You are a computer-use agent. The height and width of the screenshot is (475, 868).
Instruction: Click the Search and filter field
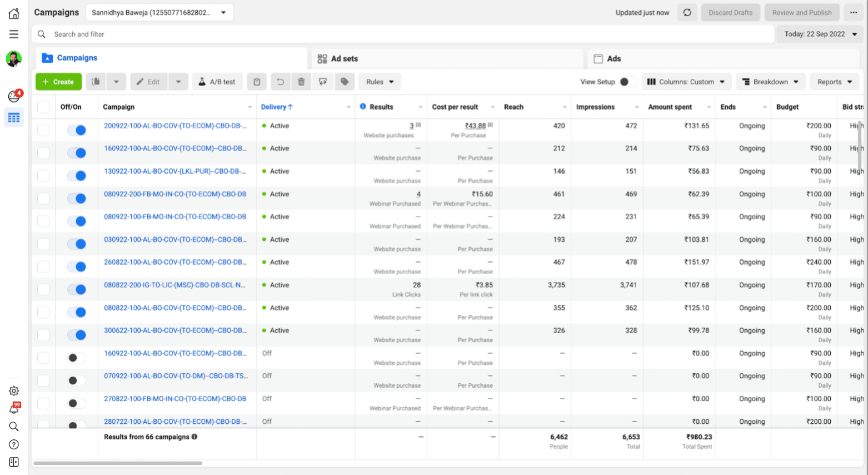tap(403, 34)
